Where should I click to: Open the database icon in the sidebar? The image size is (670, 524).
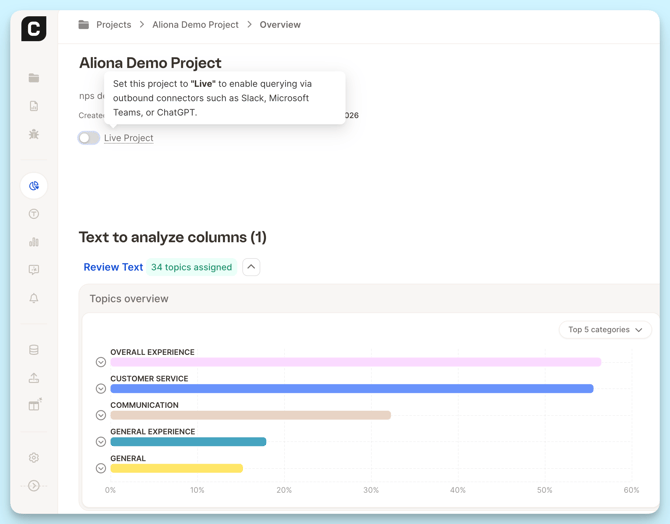[x=34, y=350]
